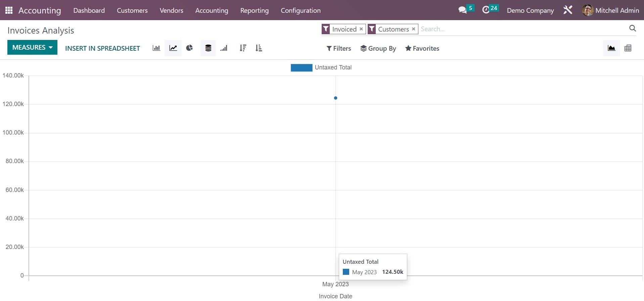Open the activities clock icon
Image resolution: width=644 pixels, height=301 pixels.
coord(486,10)
